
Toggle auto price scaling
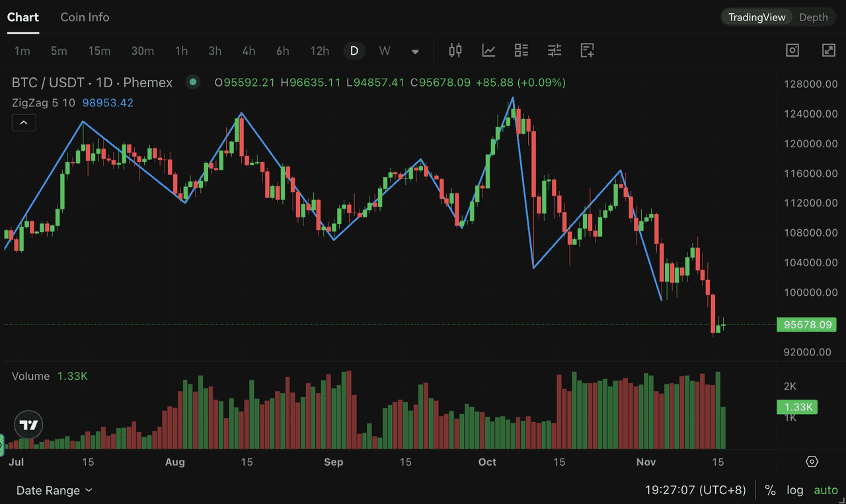click(x=826, y=490)
